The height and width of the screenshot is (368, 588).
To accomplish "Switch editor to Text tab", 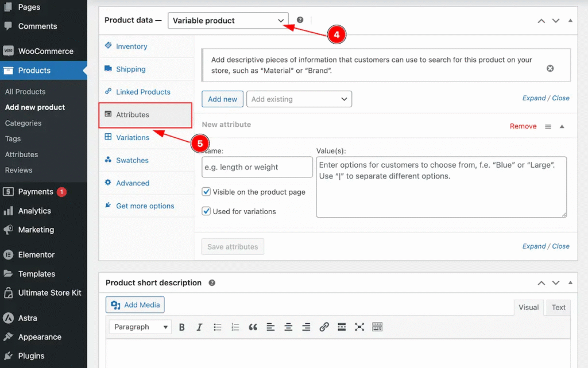I will click(558, 308).
